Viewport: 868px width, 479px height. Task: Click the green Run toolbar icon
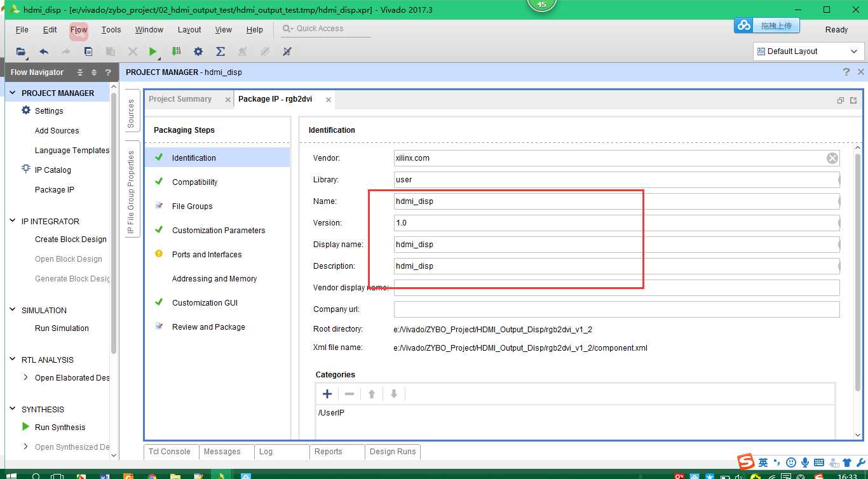coord(153,51)
